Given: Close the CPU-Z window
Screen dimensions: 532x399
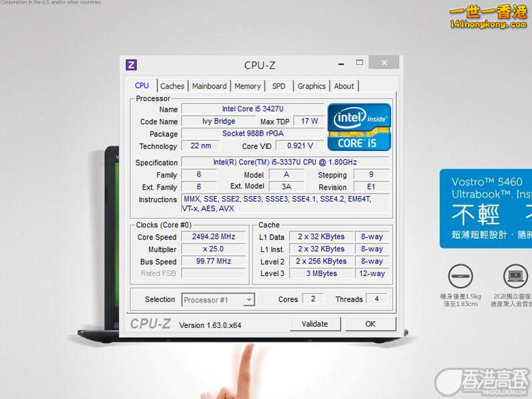Looking at the screenshot, I should coord(384,63).
